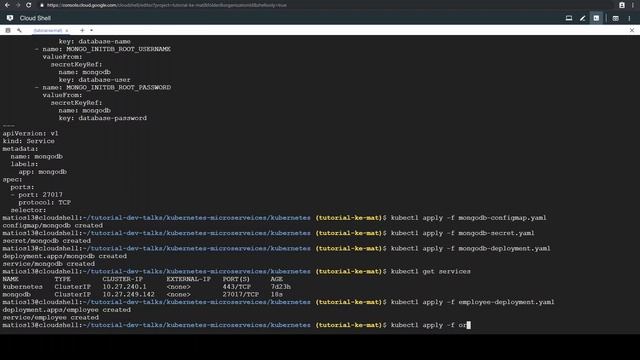This screenshot has width=640, height=360.
Task: Click the Cloud Shell title
Action: [x=36, y=18]
